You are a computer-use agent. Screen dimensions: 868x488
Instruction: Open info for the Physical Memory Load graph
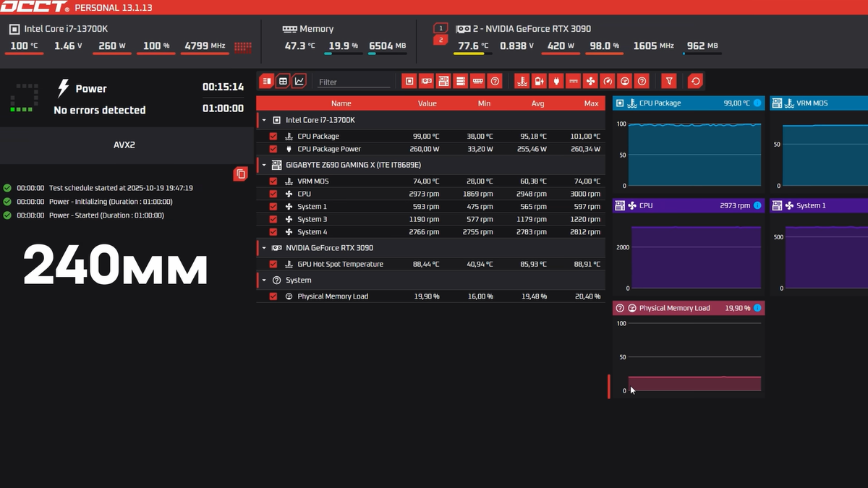(x=757, y=308)
